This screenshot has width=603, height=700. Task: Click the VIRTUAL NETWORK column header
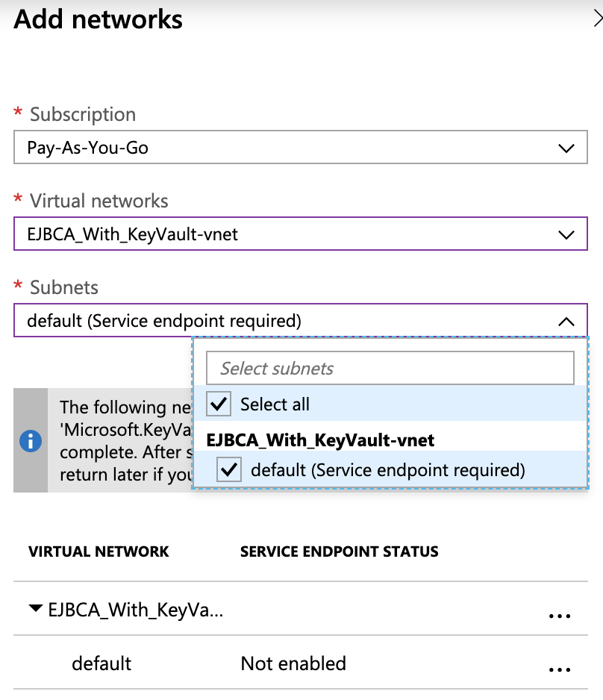(x=99, y=552)
